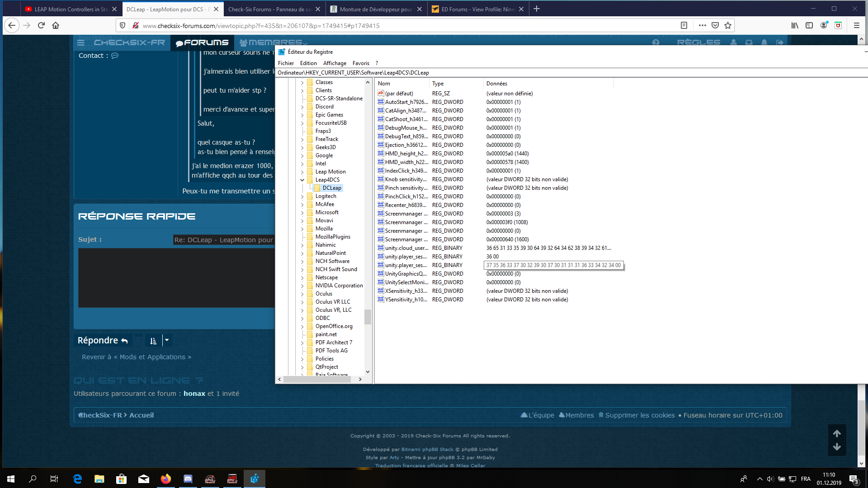Open Firefox library icon
This screenshot has height=488, width=868.
(795, 26)
